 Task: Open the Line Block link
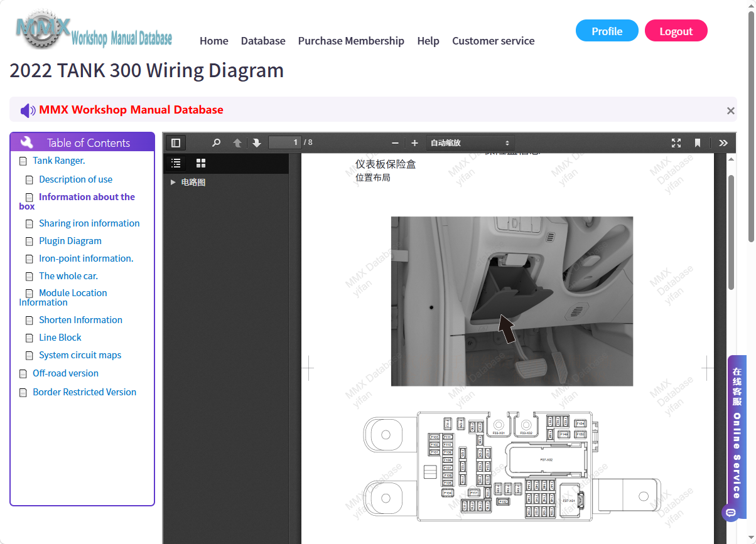(60, 338)
